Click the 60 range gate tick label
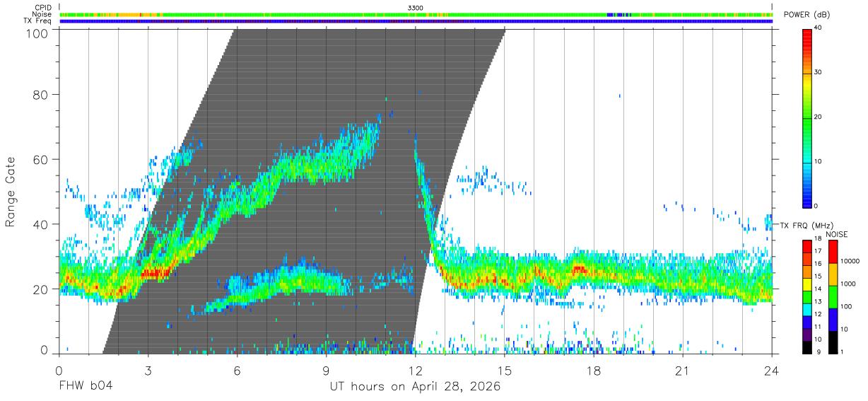 coord(40,160)
